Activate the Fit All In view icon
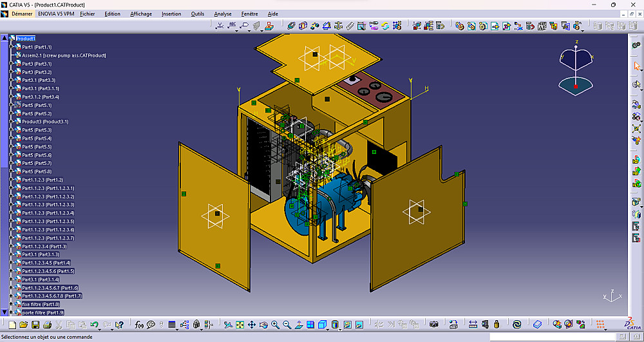644x342 pixels. 240,325
